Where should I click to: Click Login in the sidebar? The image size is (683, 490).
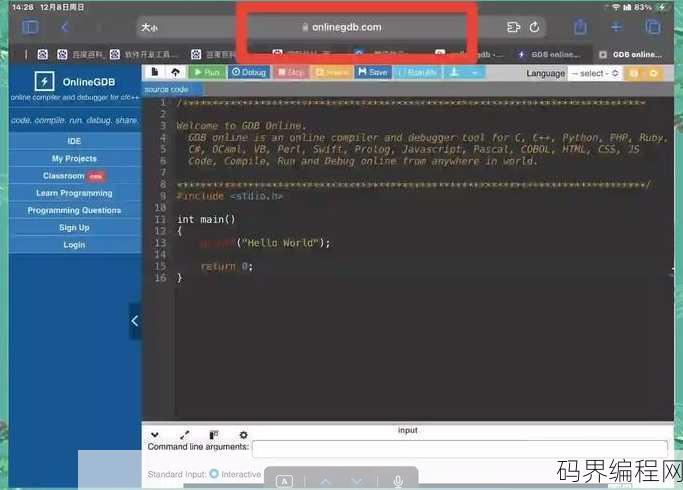pyautogui.click(x=74, y=245)
